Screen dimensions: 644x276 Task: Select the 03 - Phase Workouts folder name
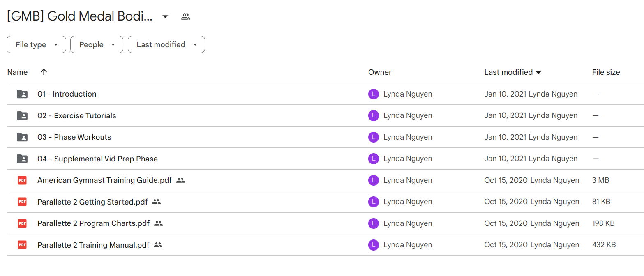[x=74, y=137]
